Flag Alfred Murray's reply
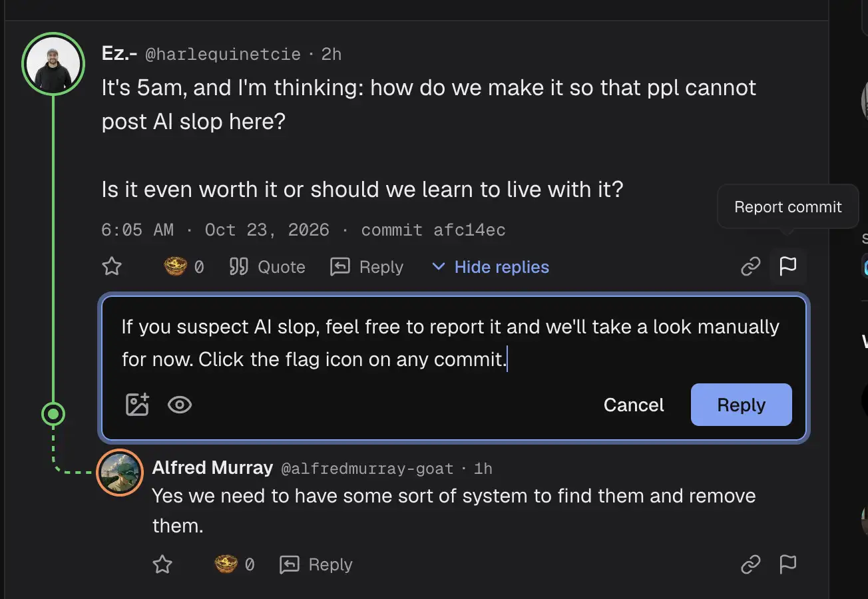 coord(788,564)
